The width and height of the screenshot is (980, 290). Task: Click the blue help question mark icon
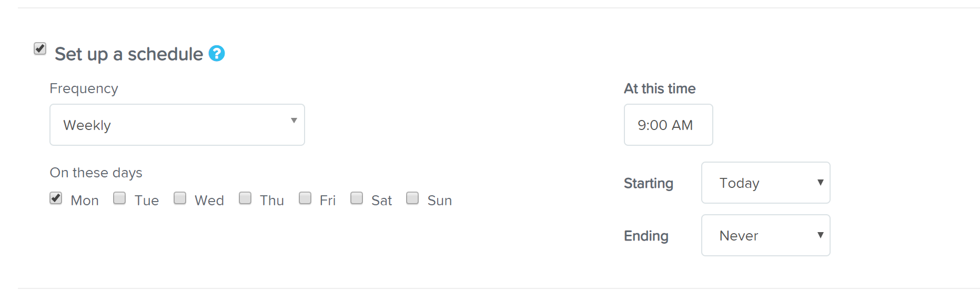tap(217, 54)
